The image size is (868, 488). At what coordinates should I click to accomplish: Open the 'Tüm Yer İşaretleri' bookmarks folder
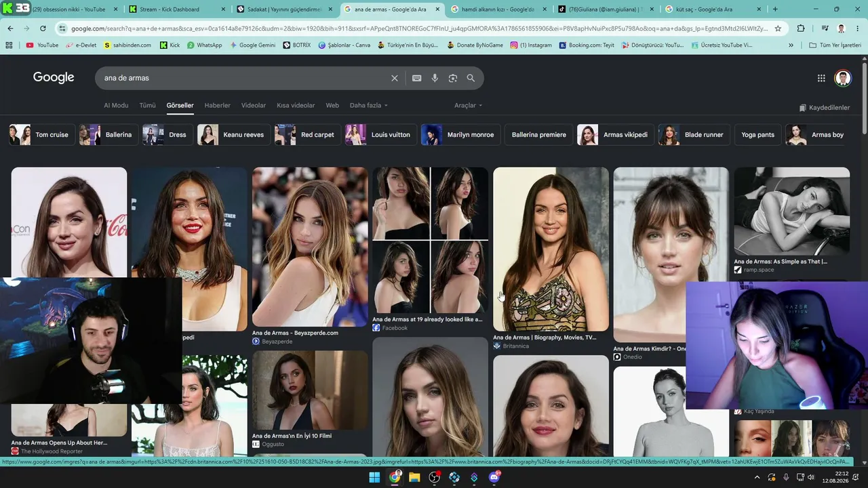pyautogui.click(x=835, y=45)
